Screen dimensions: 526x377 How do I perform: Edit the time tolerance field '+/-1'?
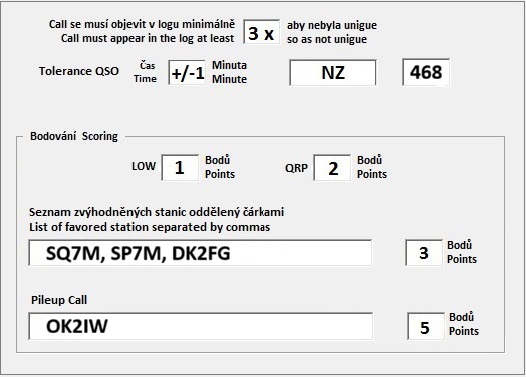[x=187, y=72]
